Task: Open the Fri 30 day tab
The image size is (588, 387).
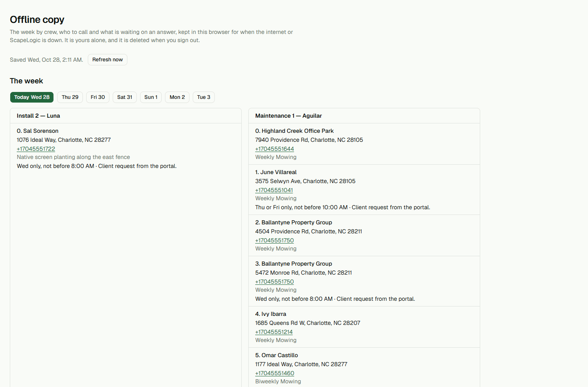Action: point(98,97)
